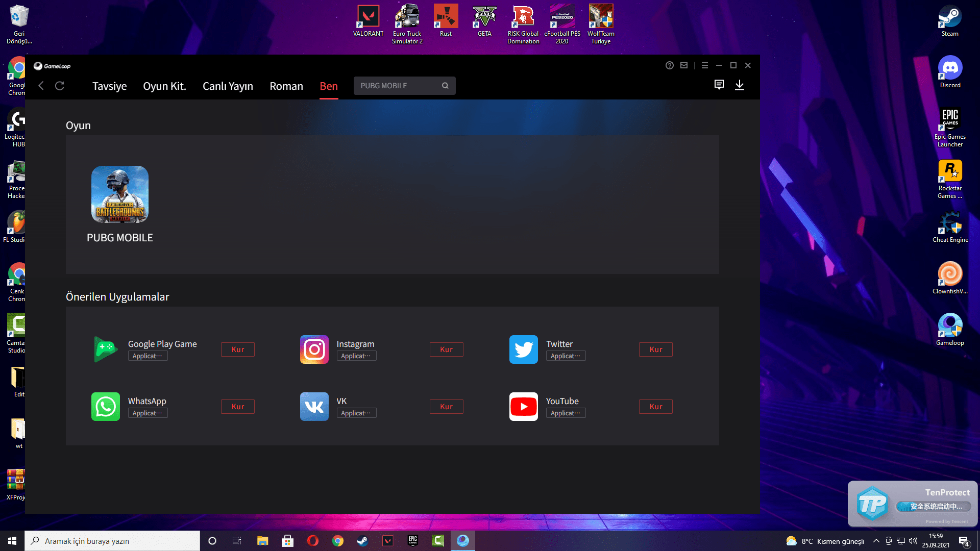Click the weather widget on the taskbar
This screenshot has height=551, width=980.
point(825,541)
